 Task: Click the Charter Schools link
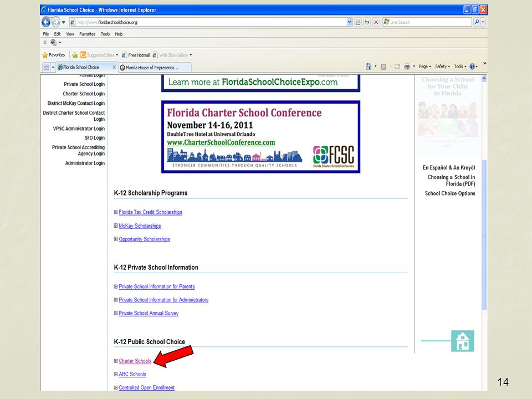(135, 361)
